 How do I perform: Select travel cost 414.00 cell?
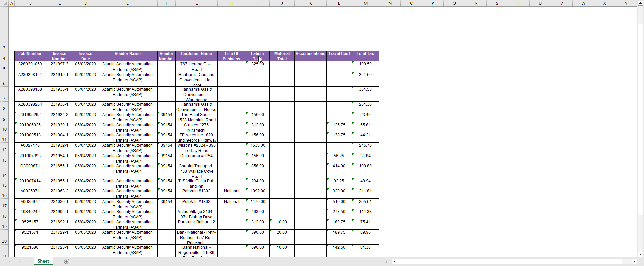click(339, 171)
